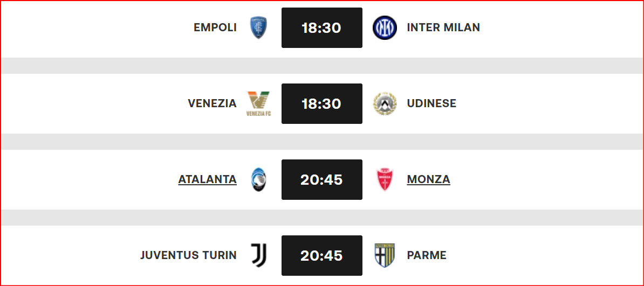Screen dimensions: 644x286
Task: Click the Parme club crest
Action: [385, 255]
